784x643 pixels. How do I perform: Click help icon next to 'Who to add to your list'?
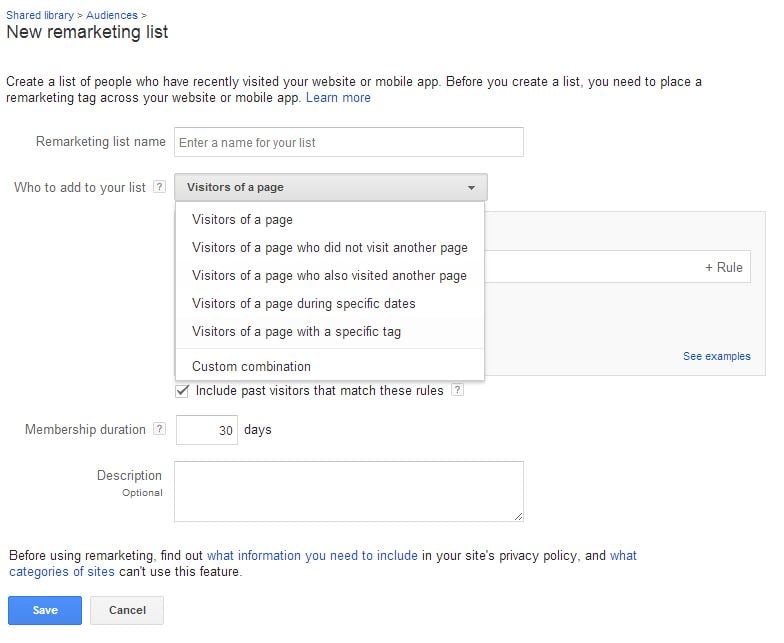(160, 188)
